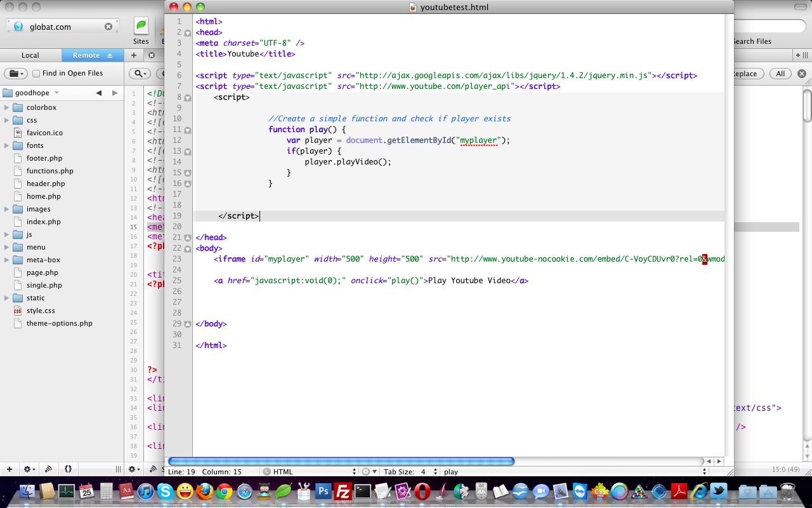
Task: Add a new tab with the plus button
Action: [x=134, y=55]
